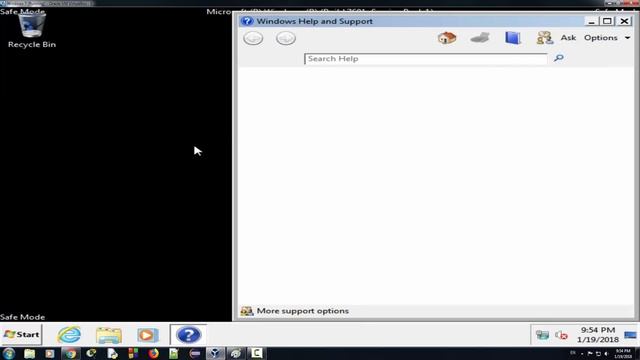Launch Firefox from host taskbar
Viewport: 640px width, 360px height.
click(153, 353)
